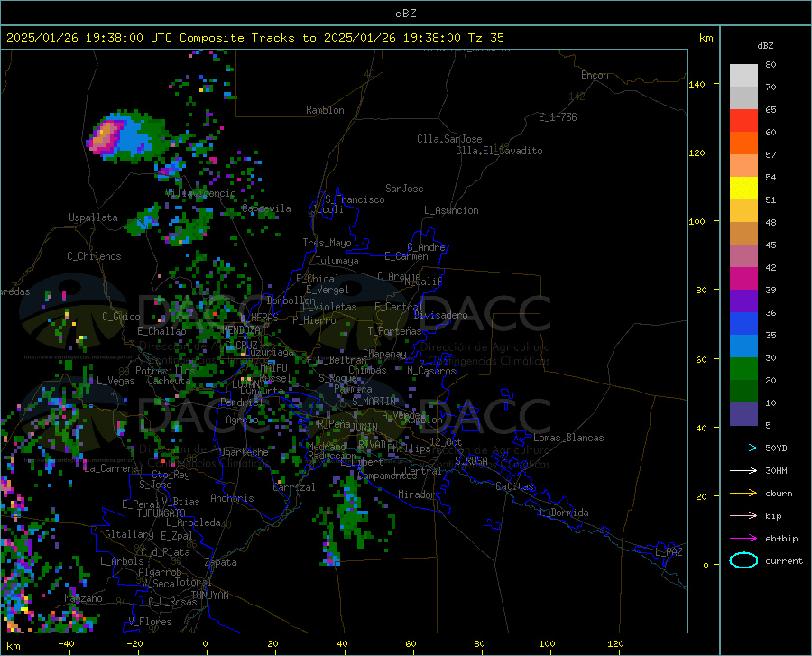Click the Capdevila label
Image resolution: width=812 pixels, height=656 pixels.
pos(266,208)
